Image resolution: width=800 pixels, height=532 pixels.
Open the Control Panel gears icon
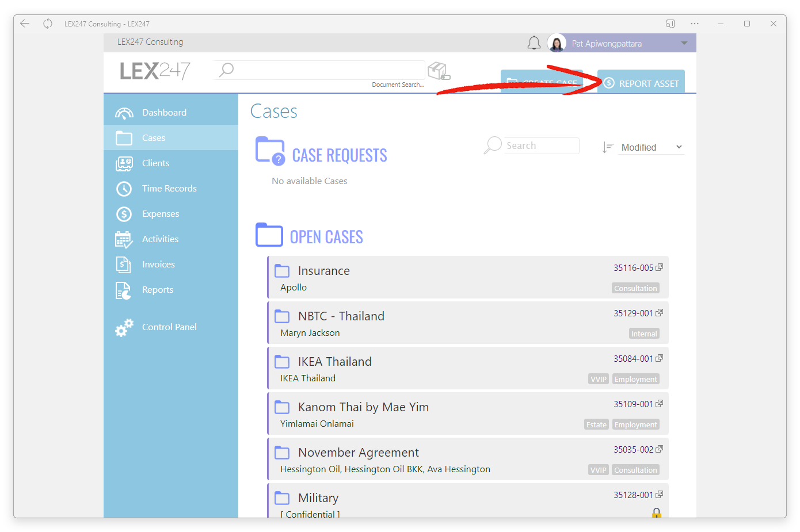pos(124,327)
